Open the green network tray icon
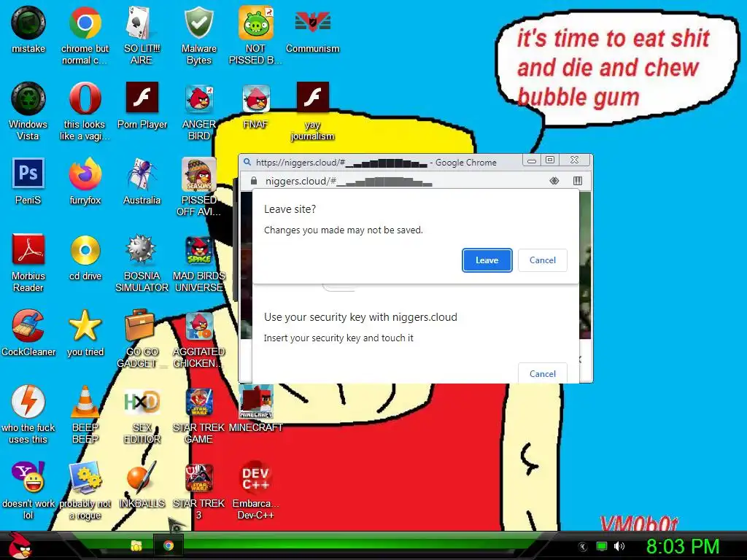Image resolution: width=747 pixels, height=560 pixels. (602, 546)
